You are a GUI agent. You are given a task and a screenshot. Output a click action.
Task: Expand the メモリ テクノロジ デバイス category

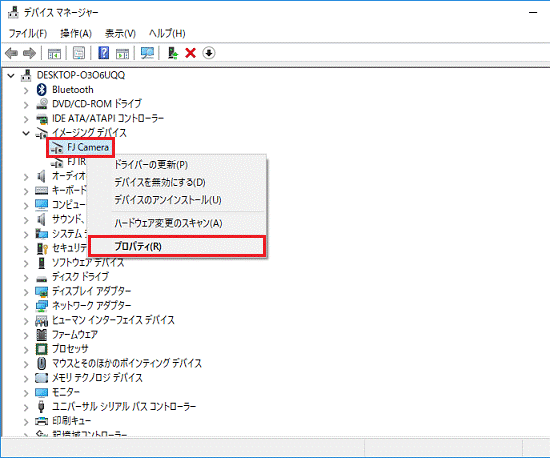pyautogui.click(x=26, y=378)
